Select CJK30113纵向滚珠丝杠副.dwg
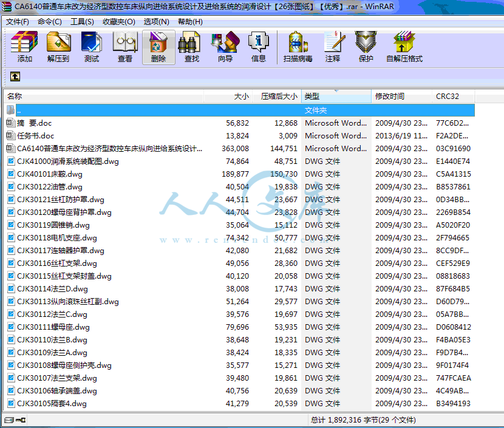The width and height of the screenshot is (504, 428). tap(68, 301)
